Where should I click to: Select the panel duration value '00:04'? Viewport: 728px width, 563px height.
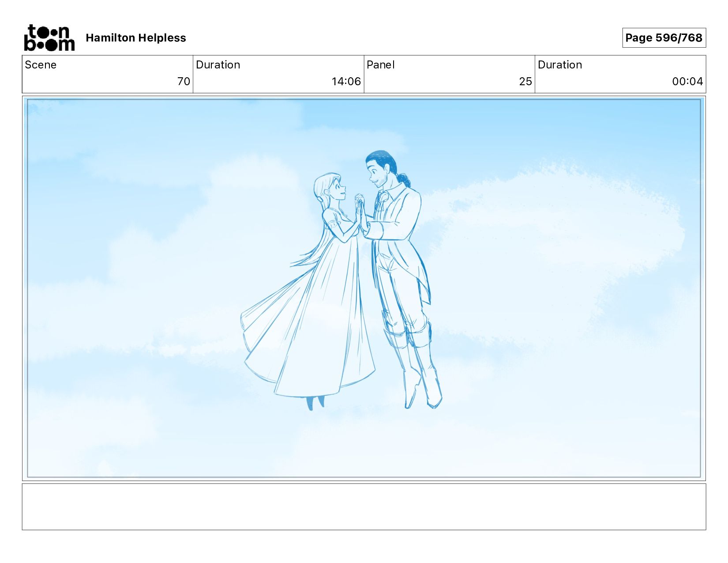(687, 81)
